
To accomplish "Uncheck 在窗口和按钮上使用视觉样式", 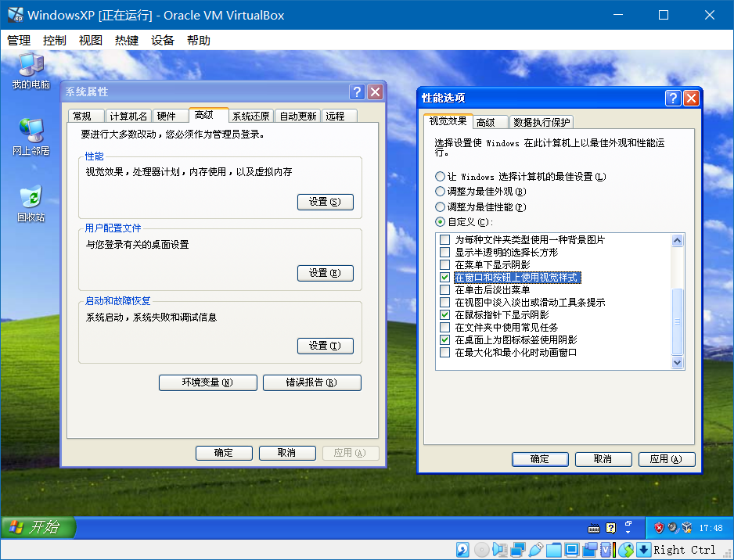I will (x=444, y=278).
